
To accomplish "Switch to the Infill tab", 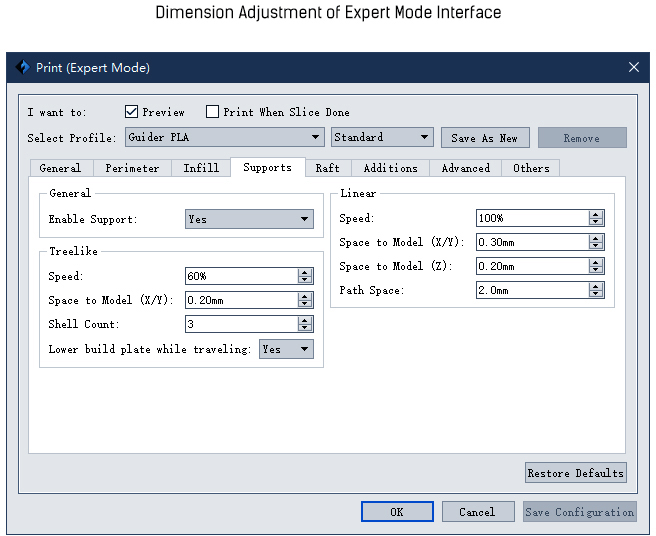I will (x=201, y=168).
